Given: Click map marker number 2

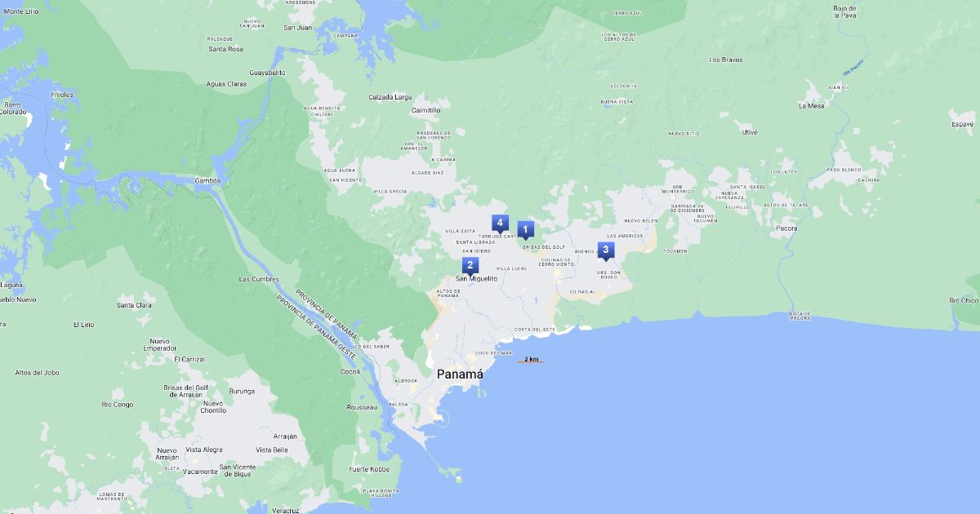Looking at the screenshot, I should 470,265.
